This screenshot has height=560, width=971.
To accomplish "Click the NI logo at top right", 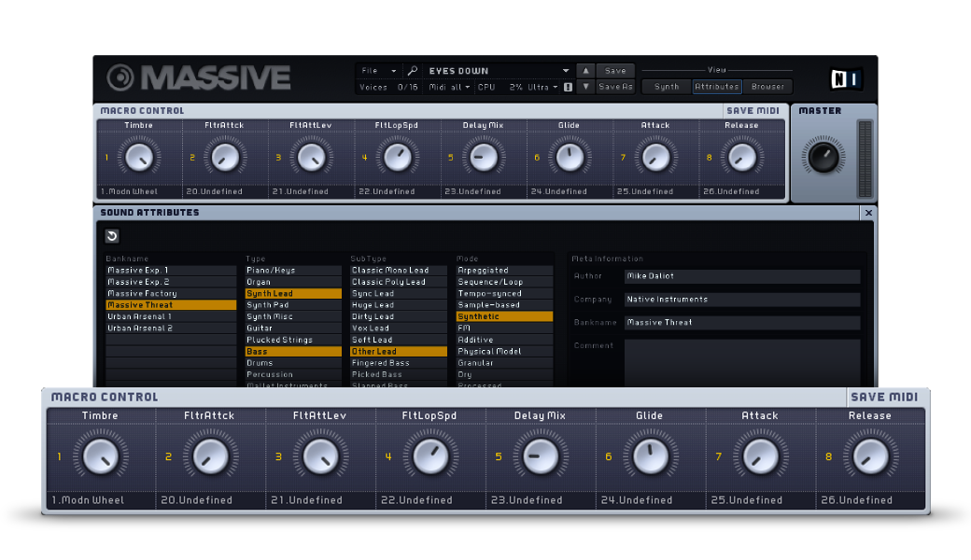I will click(846, 78).
